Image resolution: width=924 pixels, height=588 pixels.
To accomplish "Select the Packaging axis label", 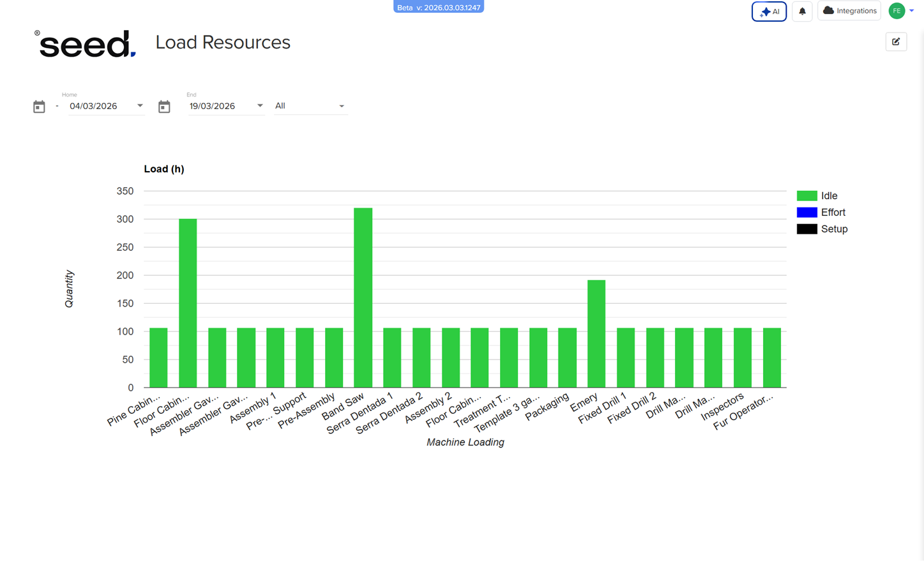I will tap(548, 407).
